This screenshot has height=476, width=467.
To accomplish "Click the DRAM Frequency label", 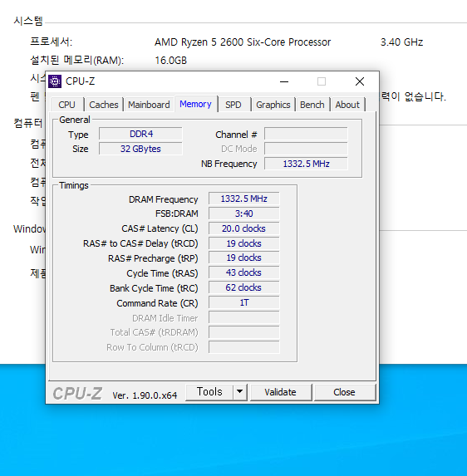I will point(164,199).
